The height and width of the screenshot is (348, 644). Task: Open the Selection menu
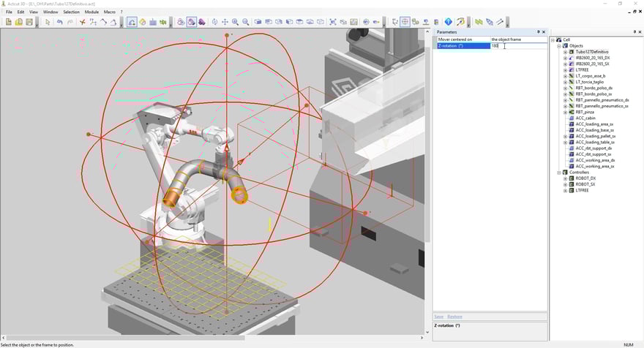tap(71, 12)
